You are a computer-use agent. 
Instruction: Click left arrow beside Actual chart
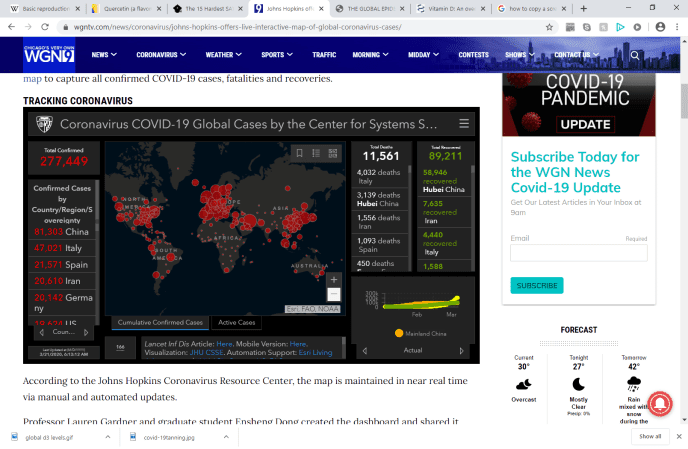(x=365, y=351)
